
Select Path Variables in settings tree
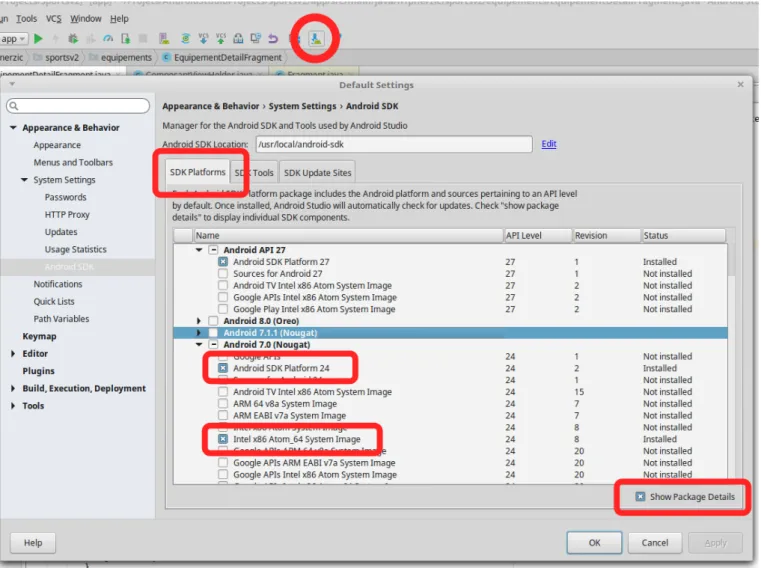coord(62,318)
